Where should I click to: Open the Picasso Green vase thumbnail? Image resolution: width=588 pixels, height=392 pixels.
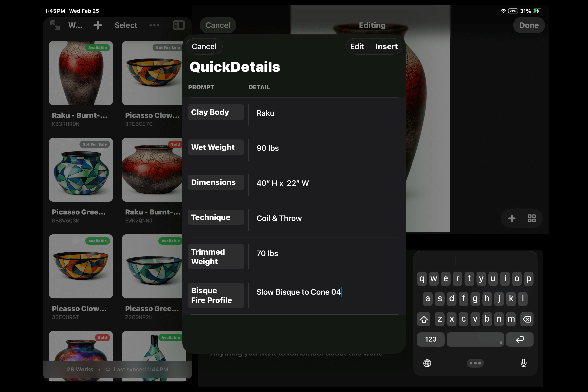(x=81, y=170)
